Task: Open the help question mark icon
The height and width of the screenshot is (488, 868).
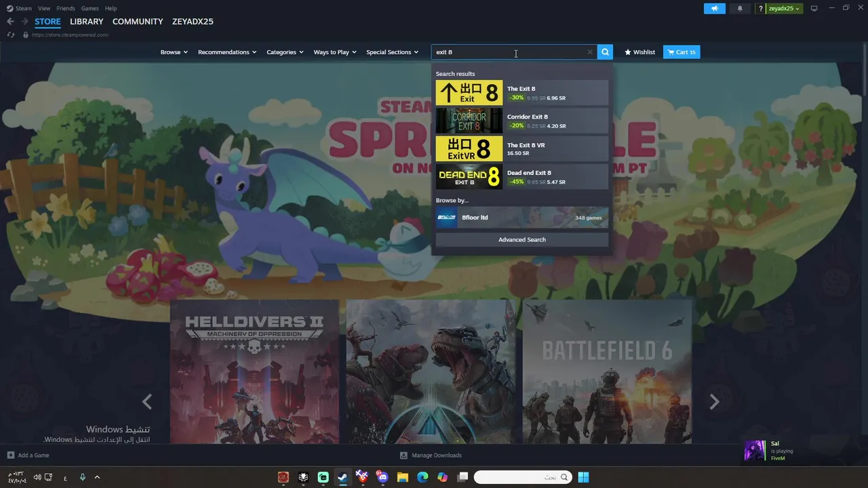Action: click(x=761, y=8)
